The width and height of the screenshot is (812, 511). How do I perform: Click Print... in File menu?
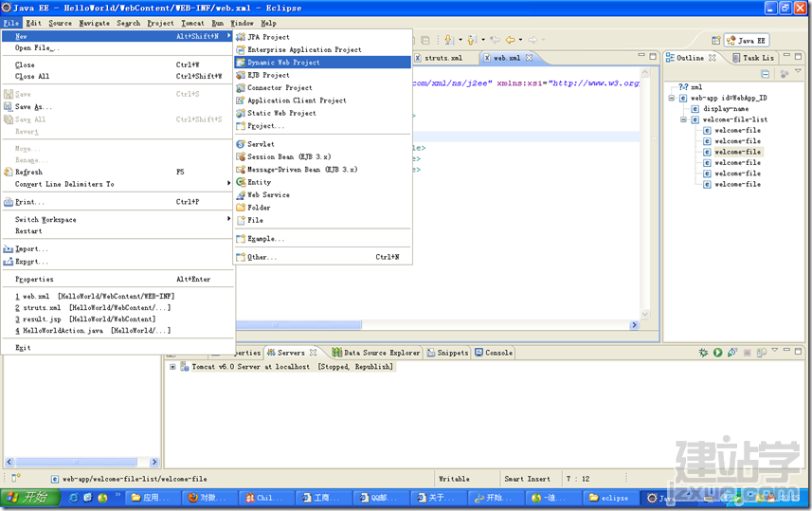coord(117,202)
